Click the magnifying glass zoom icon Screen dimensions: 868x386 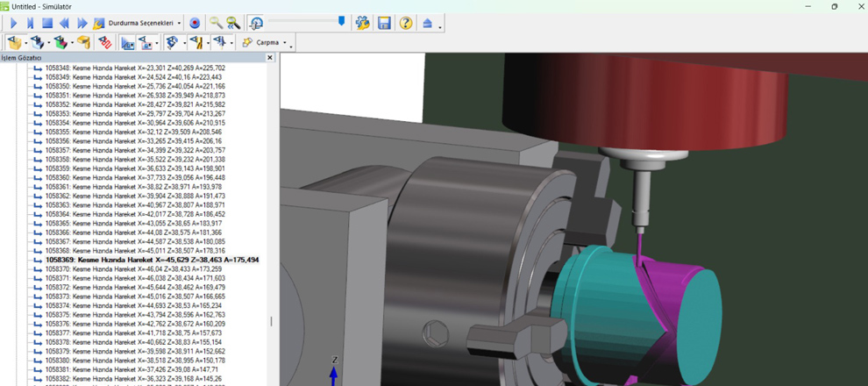(x=215, y=23)
